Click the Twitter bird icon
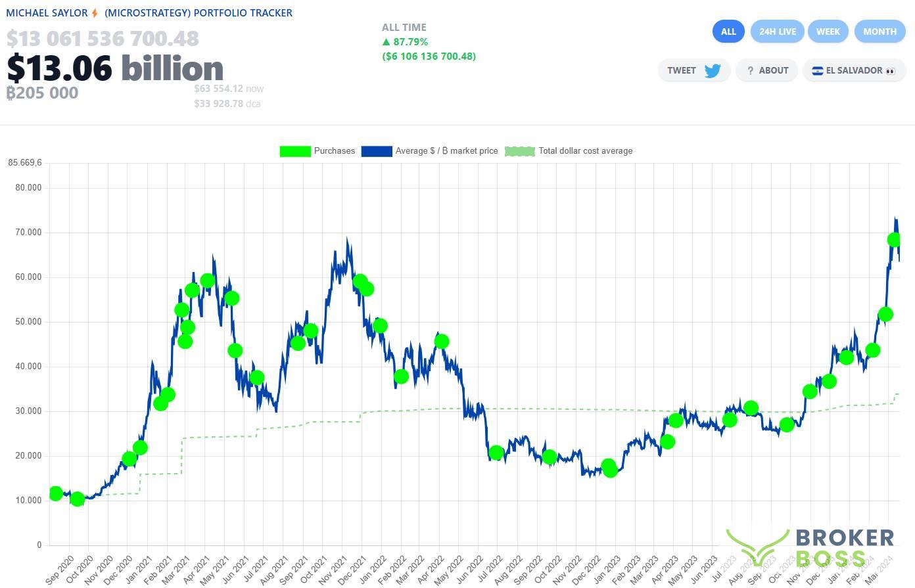This screenshot has height=588, width=915. pyautogui.click(x=713, y=70)
